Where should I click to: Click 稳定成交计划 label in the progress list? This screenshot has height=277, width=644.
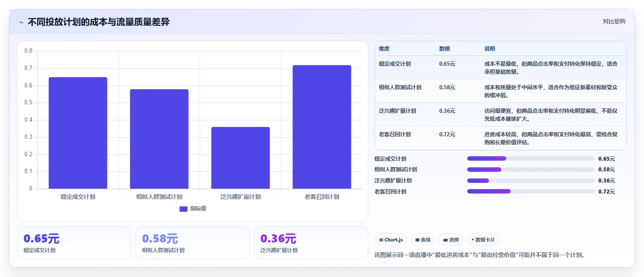[390, 158]
